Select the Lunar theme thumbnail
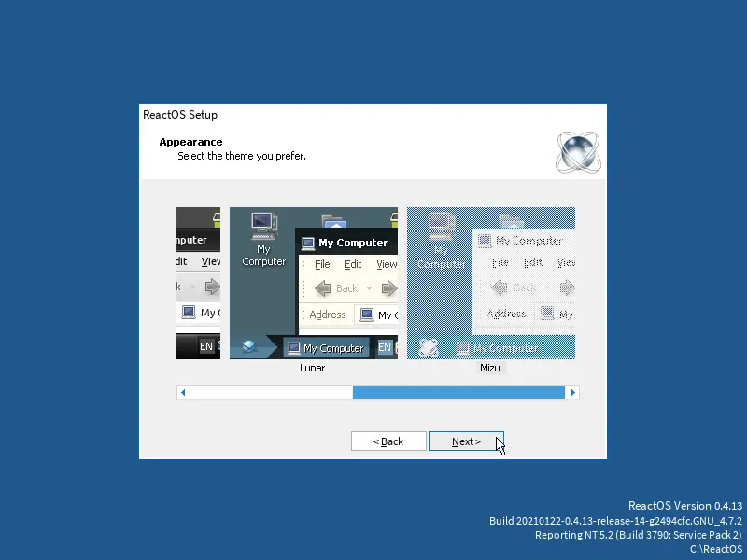 pos(314,283)
